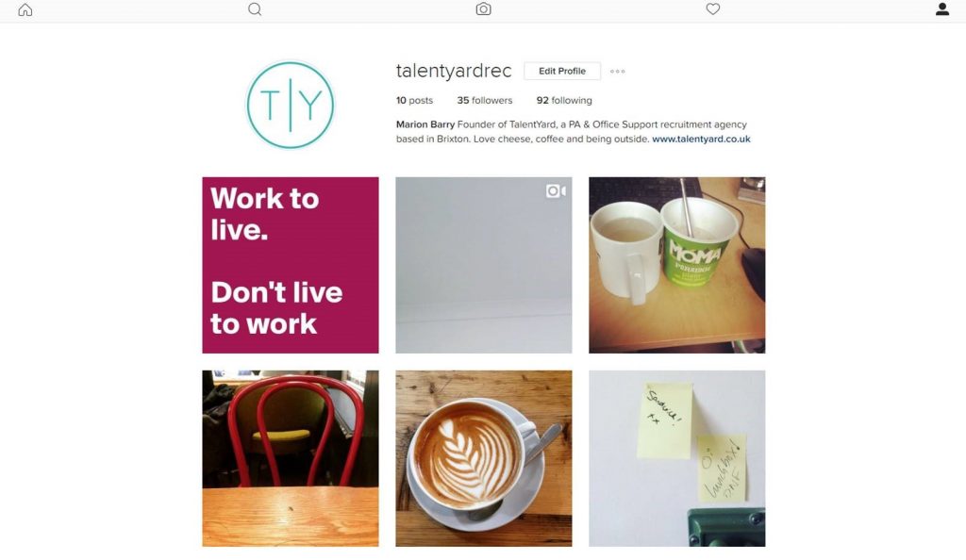Open the yellow sticky notes photo
966x560 pixels.
pos(677,458)
